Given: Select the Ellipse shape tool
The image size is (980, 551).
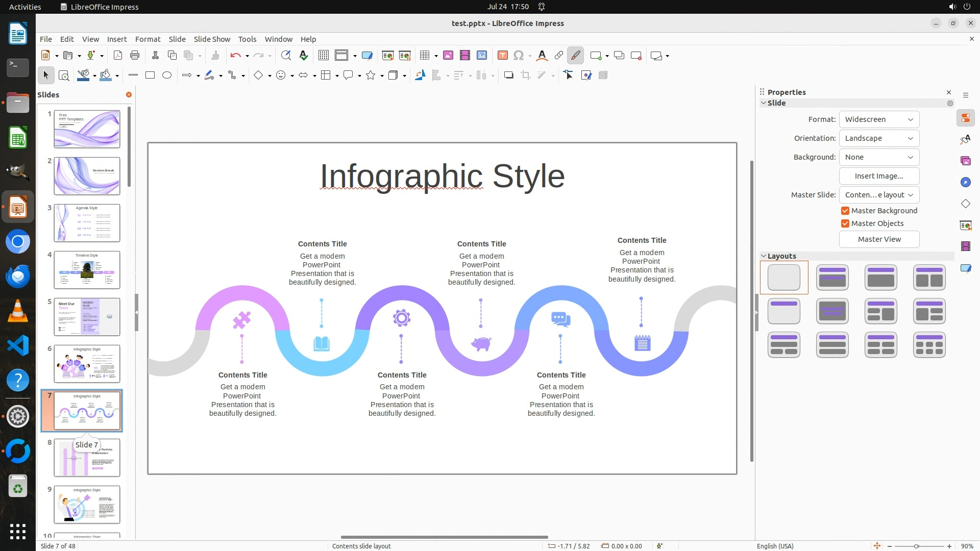Looking at the screenshot, I should point(167,76).
